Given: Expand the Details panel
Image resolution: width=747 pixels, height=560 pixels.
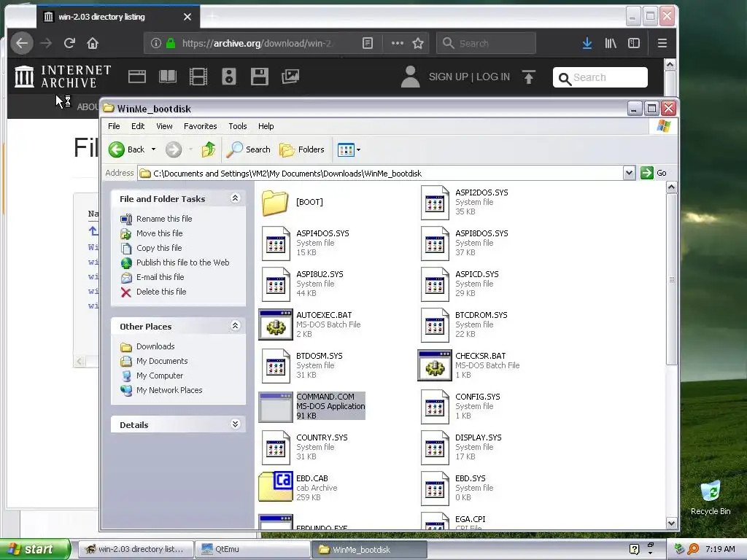Looking at the screenshot, I should coord(236,424).
